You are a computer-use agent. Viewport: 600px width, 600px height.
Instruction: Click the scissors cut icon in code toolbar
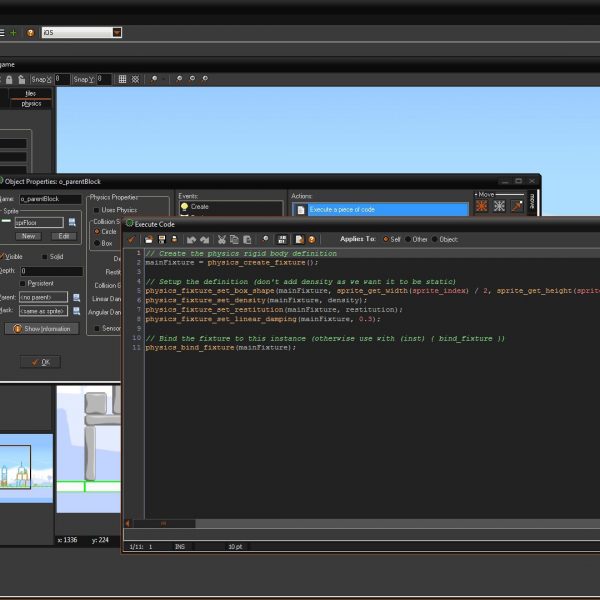tap(221, 239)
